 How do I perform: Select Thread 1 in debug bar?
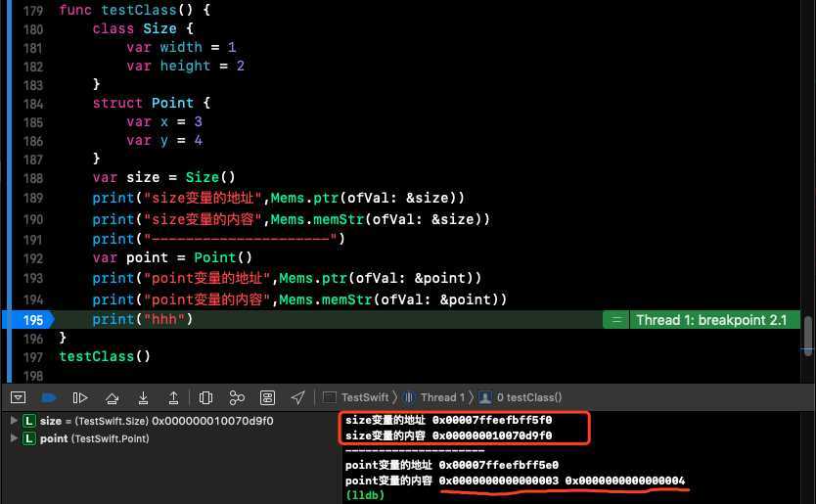434,397
